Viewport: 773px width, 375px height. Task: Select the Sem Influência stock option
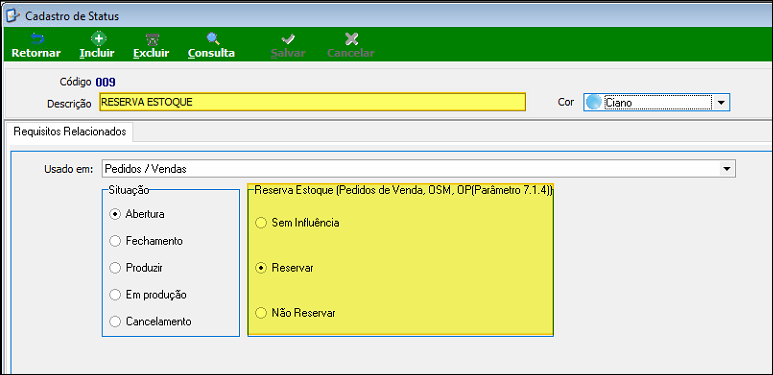click(260, 223)
